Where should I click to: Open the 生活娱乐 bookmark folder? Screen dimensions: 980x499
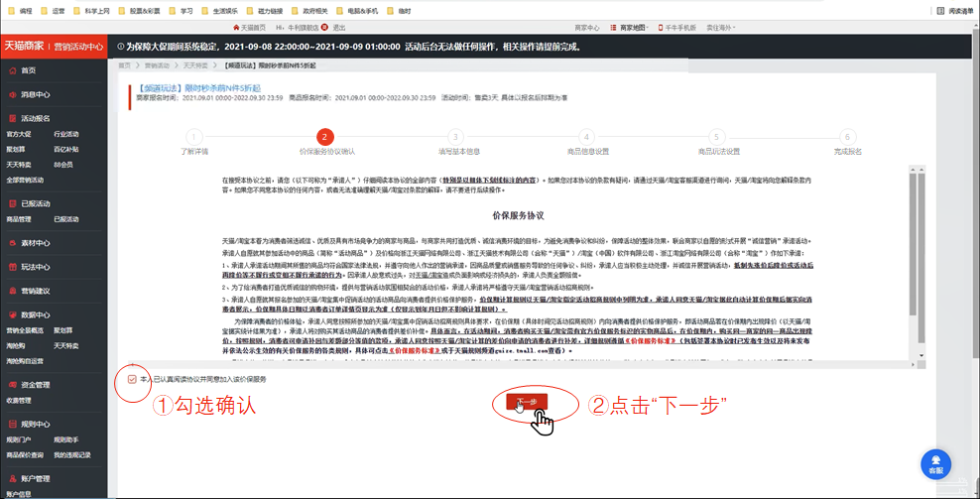(219, 11)
